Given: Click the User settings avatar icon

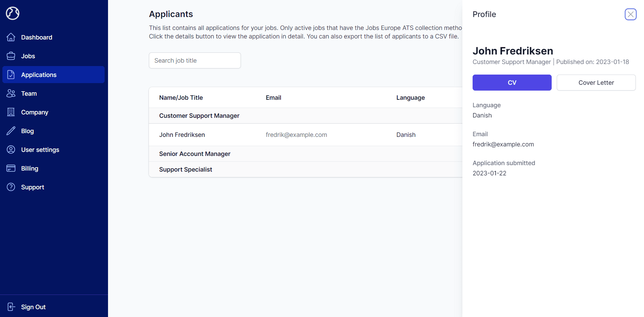Looking at the screenshot, I should click(x=11, y=149).
